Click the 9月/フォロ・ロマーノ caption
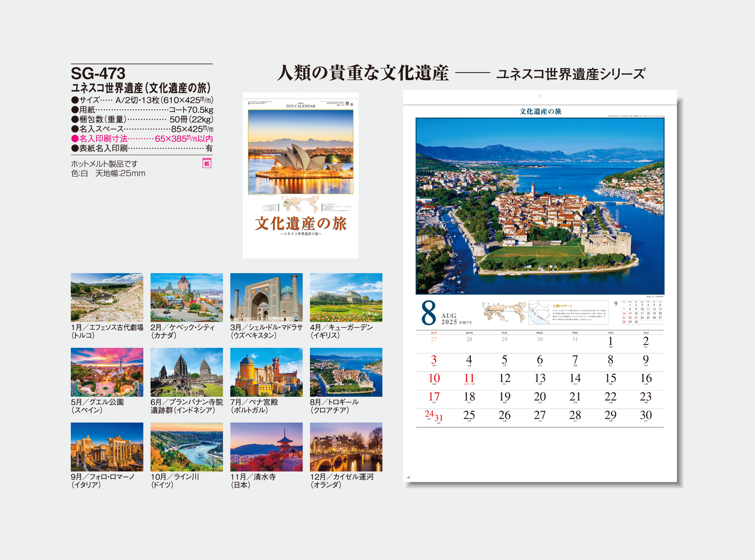The image size is (755, 560). pyautogui.click(x=103, y=481)
